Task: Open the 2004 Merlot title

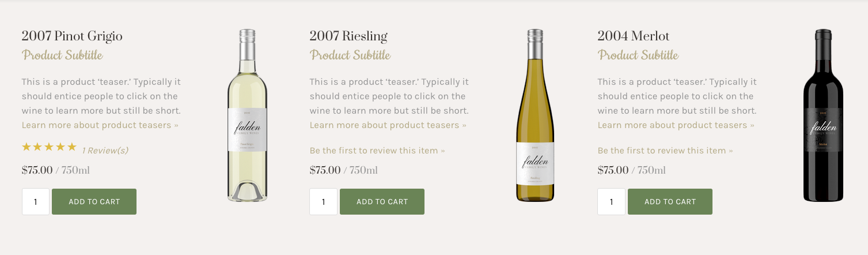Action: point(634,36)
